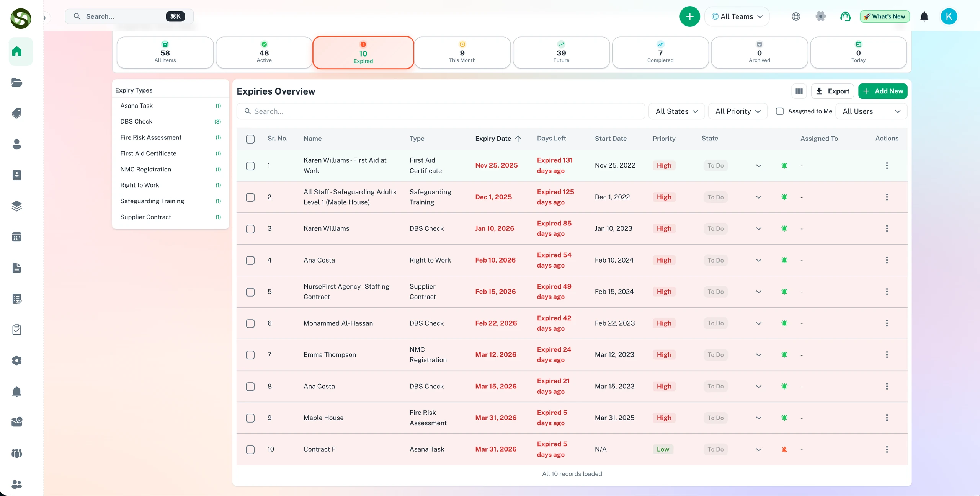The height and width of the screenshot is (496, 980).
Task: Open the All Teams dropdown
Action: click(737, 16)
